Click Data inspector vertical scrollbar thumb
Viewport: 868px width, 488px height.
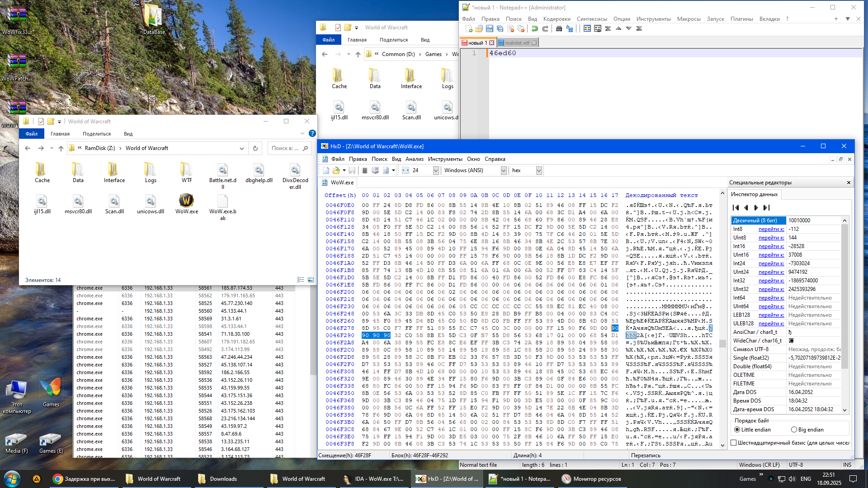click(844, 296)
